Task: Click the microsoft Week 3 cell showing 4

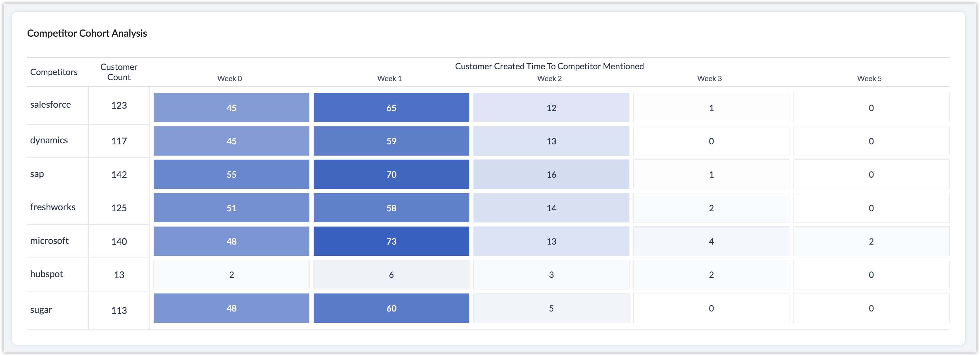Action: [711, 241]
